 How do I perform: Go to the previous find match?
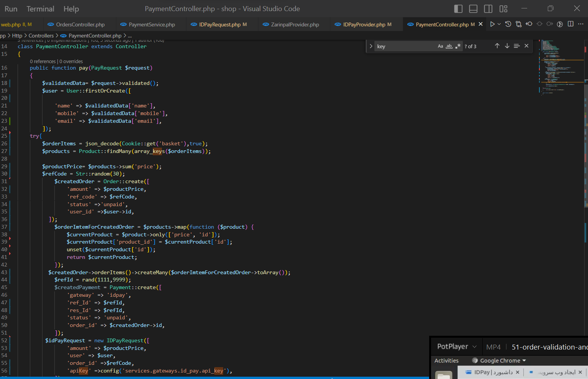click(497, 46)
